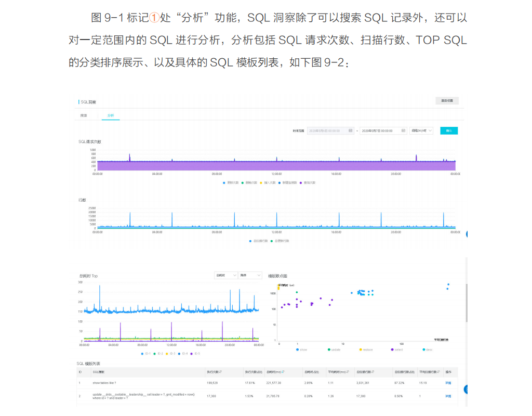Toggle 总更新行数 legend under rows chart

pyautogui.click(x=280, y=241)
